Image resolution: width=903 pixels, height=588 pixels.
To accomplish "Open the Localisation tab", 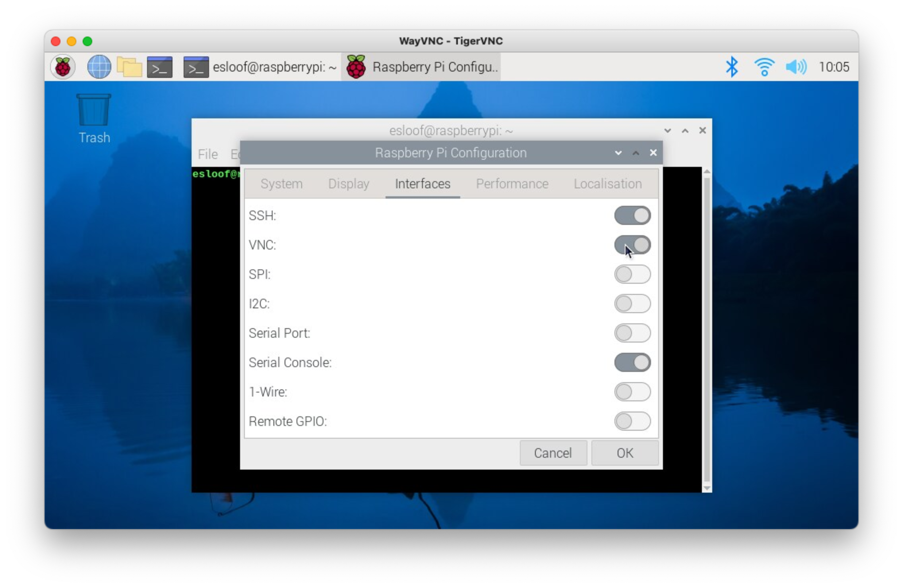I will (608, 184).
